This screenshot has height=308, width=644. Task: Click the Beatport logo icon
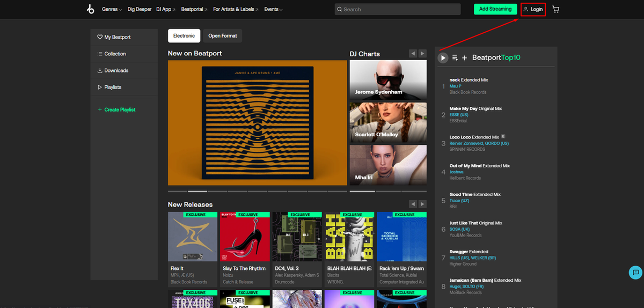pos(91,9)
